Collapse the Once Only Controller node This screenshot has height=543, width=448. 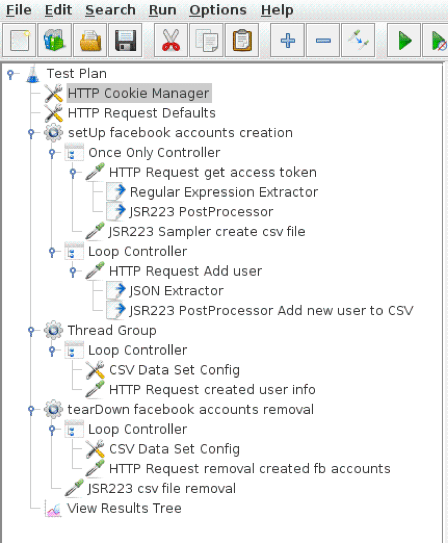pyautogui.click(x=52, y=153)
